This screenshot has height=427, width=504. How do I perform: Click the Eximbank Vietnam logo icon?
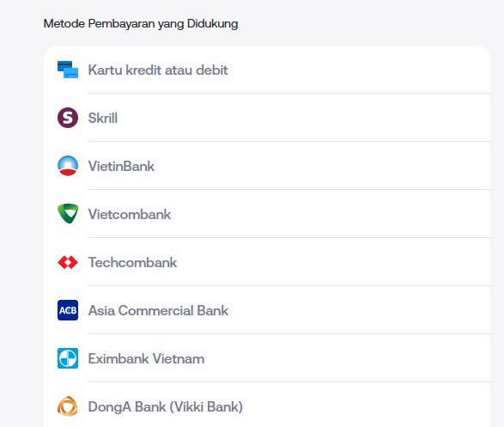(x=68, y=358)
